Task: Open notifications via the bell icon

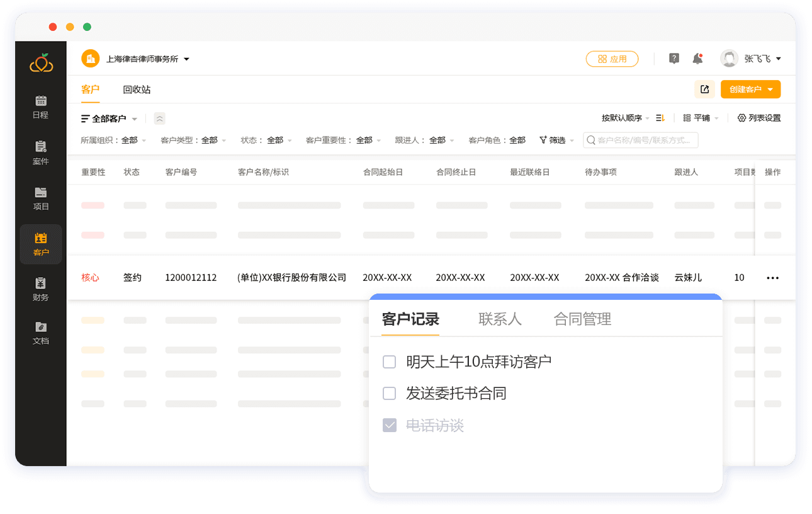Action: (697, 59)
